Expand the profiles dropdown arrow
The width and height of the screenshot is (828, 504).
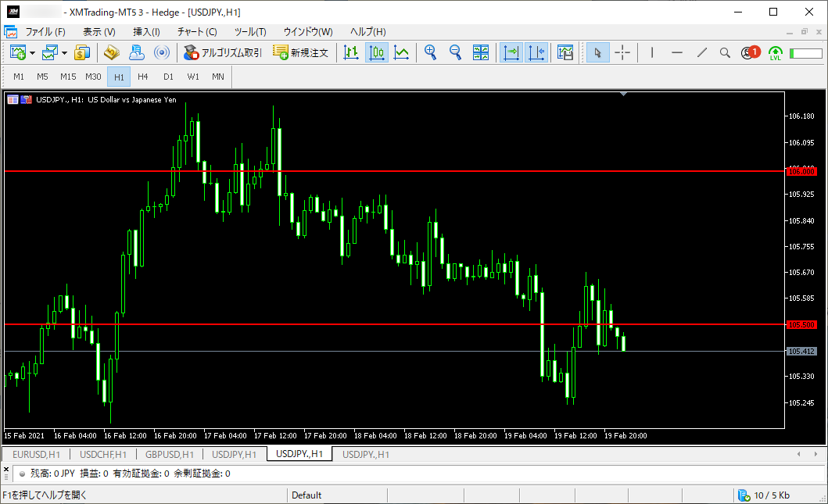click(x=64, y=53)
